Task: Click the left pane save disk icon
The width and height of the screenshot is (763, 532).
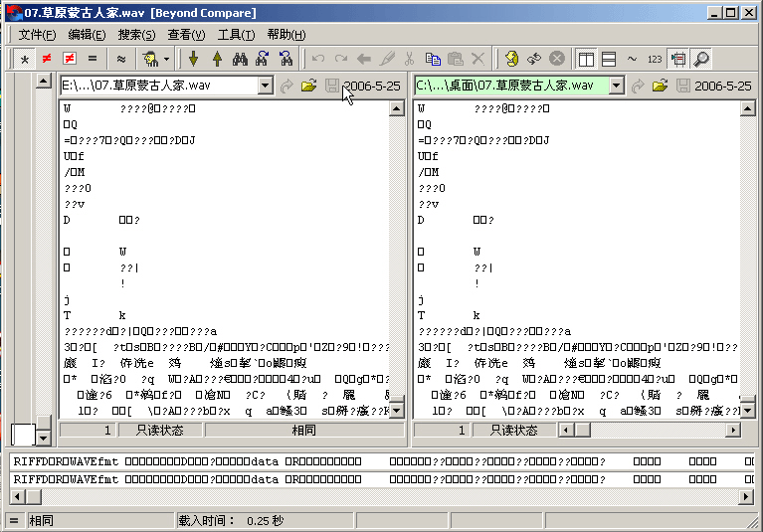Action: [332, 86]
